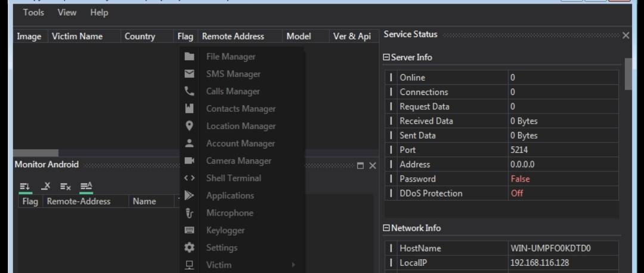Click the Camera Manager video icon
The image size is (644, 273).
[190, 161]
